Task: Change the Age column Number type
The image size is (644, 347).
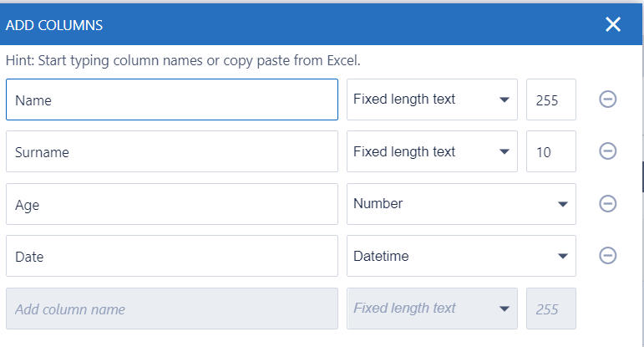Action: point(461,204)
